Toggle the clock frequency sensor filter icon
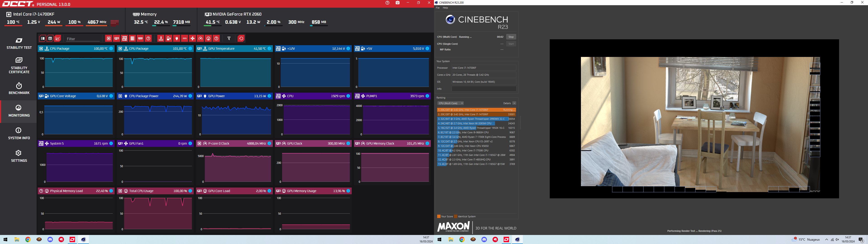The width and height of the screenshot is (868, 244). coord(200,38)
